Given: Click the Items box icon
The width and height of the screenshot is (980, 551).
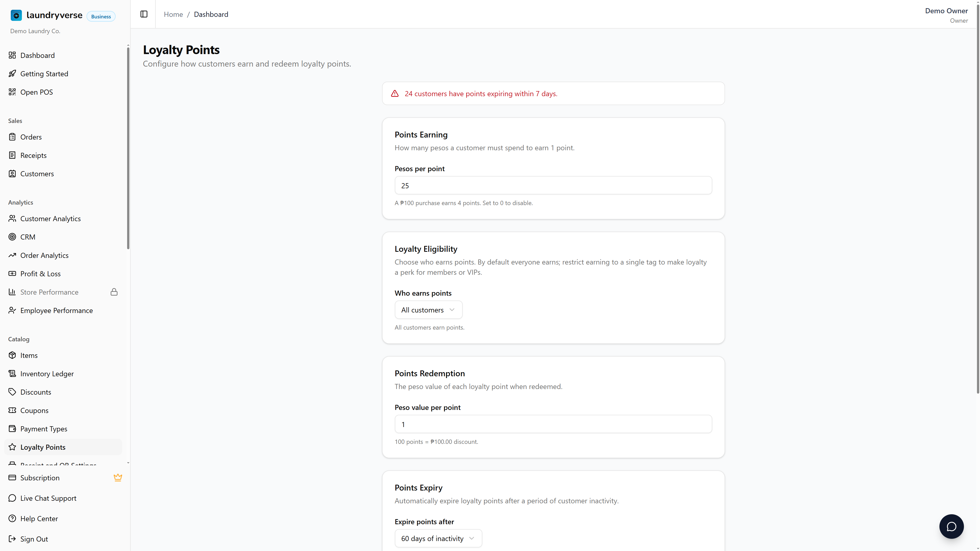Looking at the screenshot, I should tap(12, 355).
